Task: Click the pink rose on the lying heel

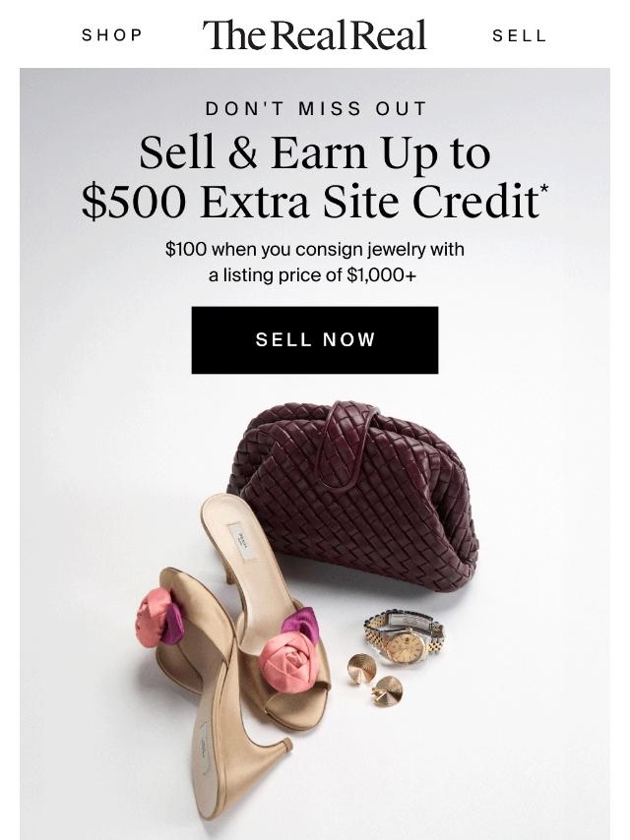Action: (x=154, y=617)
